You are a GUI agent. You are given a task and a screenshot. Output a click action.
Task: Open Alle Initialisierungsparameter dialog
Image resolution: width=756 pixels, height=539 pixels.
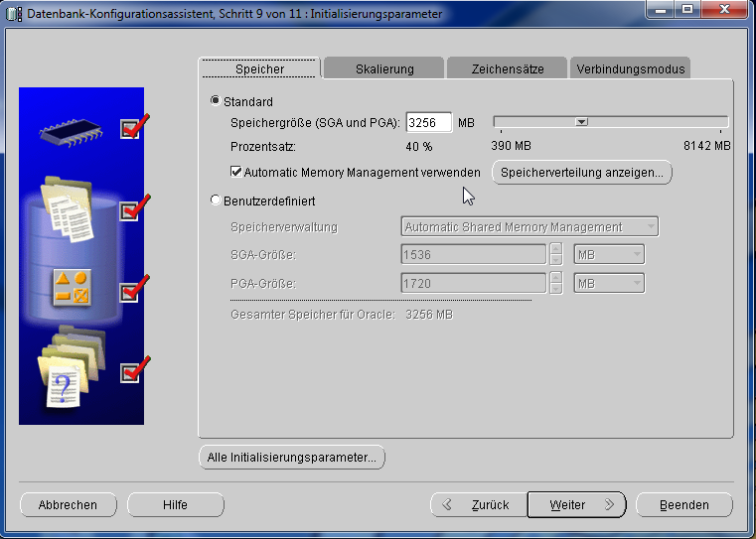point(292,458)
